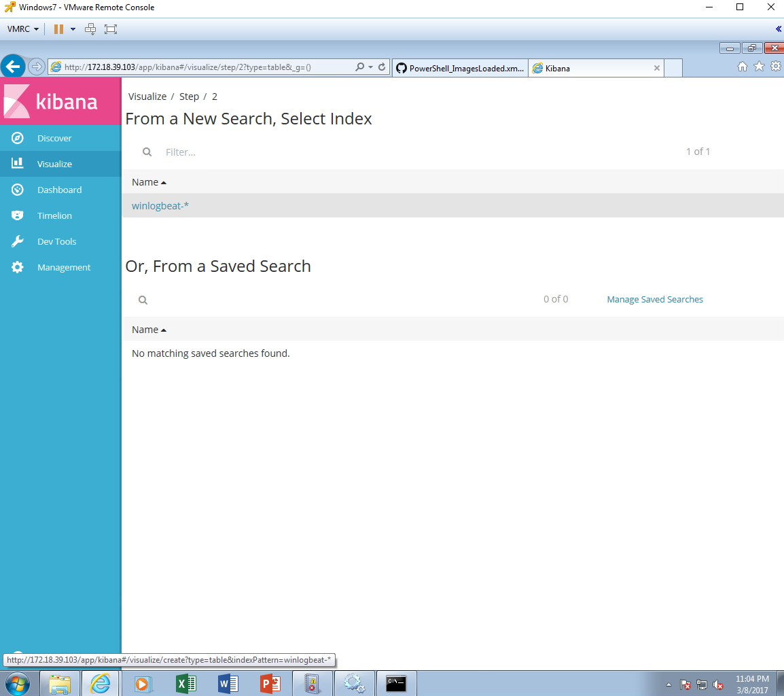Switch to PowerShell_ImagesLoaded.xml tab
This screenshot has width=784, height=696.
tap(460, 68)
